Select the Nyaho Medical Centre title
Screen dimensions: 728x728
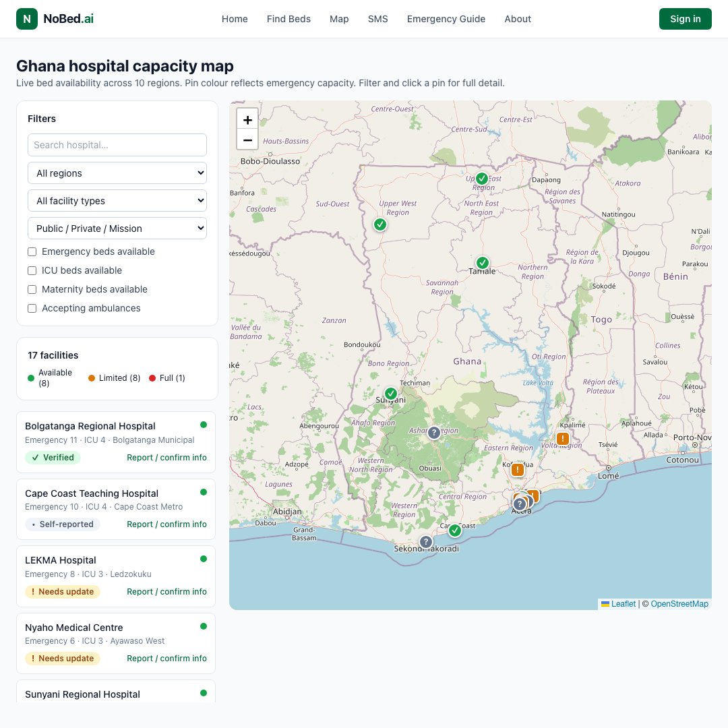click(x=74, y=628)
